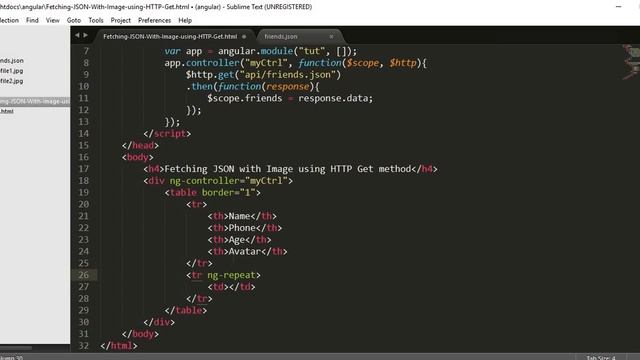Viewport: 640px width, 360px height.
Task: Click the "$http" parameter in line 8
Action: point(403,63)
